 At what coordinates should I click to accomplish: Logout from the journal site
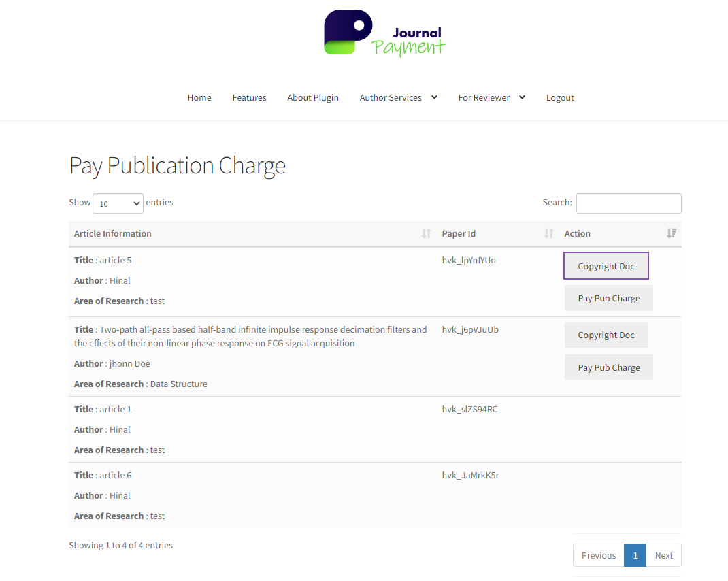pos(560,97)
